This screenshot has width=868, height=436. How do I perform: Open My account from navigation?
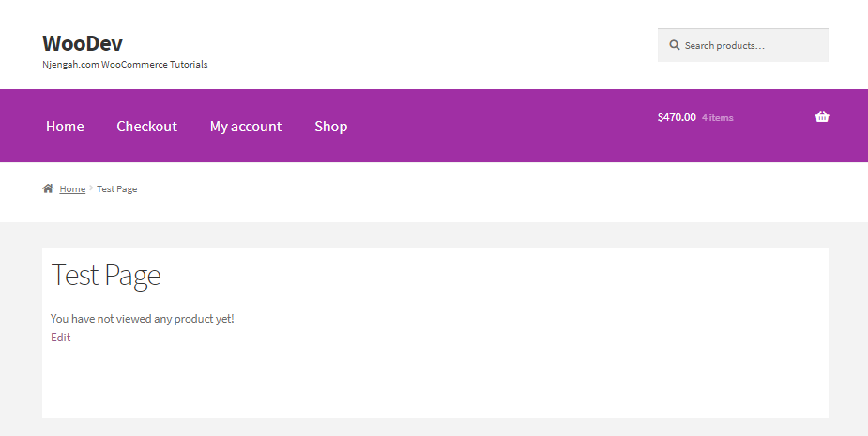[x=246, y=127]
